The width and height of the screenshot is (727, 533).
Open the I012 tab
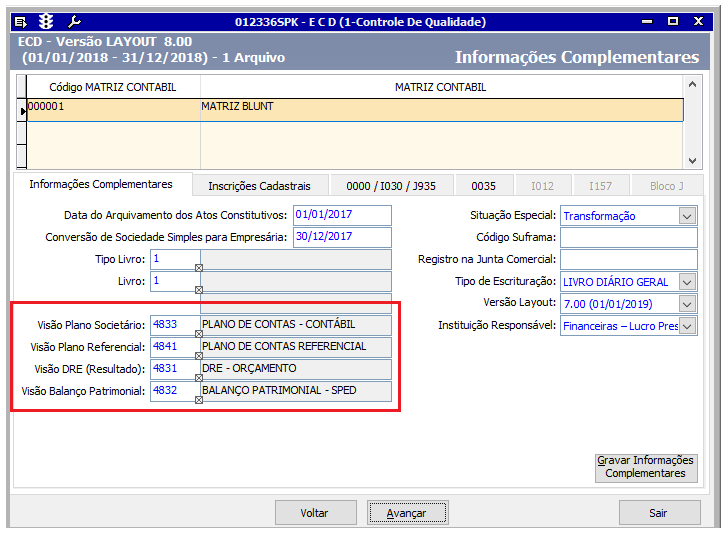click(543, 186)
